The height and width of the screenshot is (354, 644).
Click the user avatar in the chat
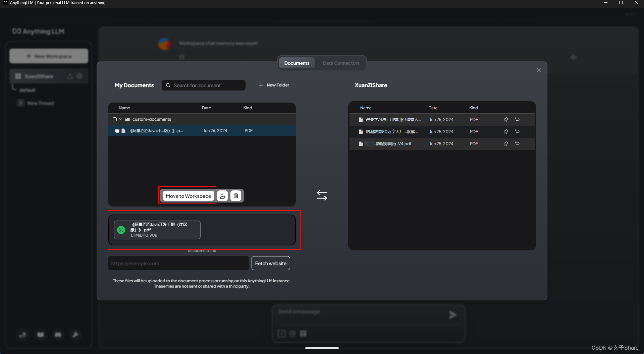pos(164,44)
